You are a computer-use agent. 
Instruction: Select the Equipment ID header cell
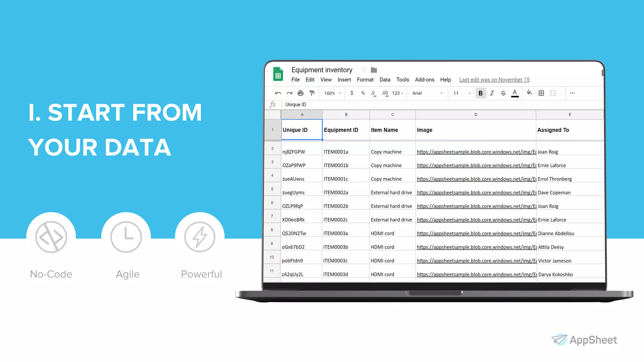pyautogui.click(x=346, y=130)
